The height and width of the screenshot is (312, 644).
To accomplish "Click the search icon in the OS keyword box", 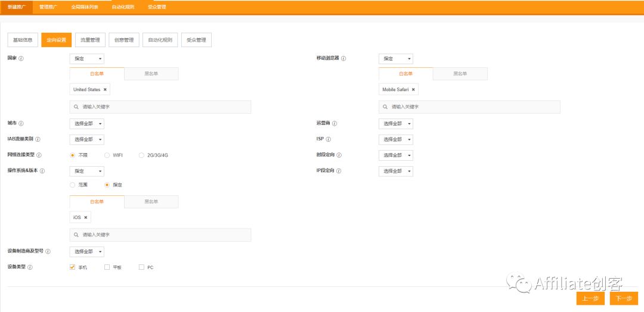I will [x=76, y=235].
